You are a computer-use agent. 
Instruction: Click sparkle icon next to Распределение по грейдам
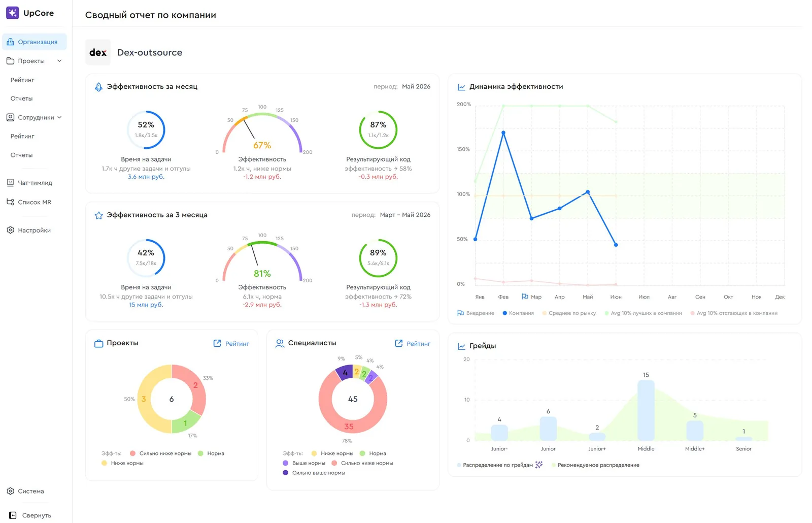[539, 465]
